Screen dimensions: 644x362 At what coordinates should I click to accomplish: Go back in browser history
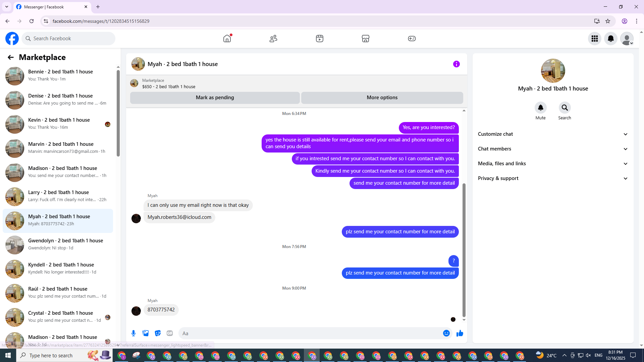point(7,21)
